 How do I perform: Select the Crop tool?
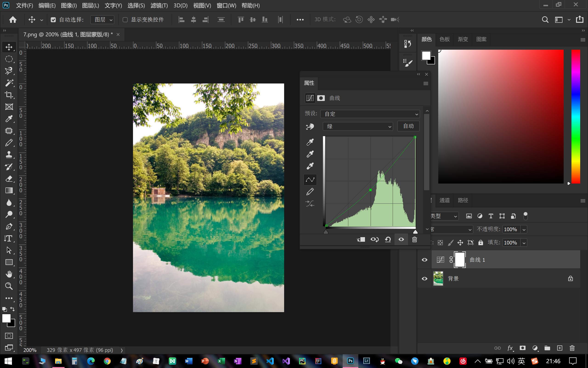pos(9,95)
